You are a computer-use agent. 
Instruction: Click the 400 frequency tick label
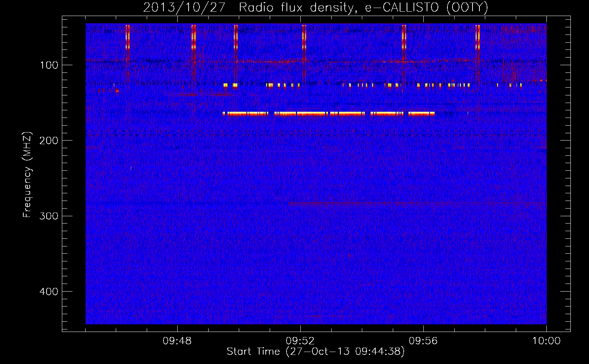coord(49,292)
